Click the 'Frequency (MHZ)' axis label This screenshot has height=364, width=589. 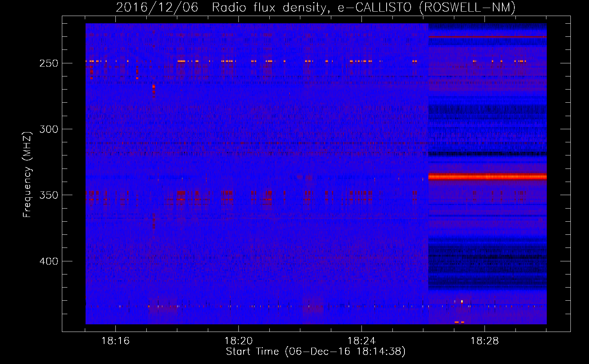tap(27, 174)
